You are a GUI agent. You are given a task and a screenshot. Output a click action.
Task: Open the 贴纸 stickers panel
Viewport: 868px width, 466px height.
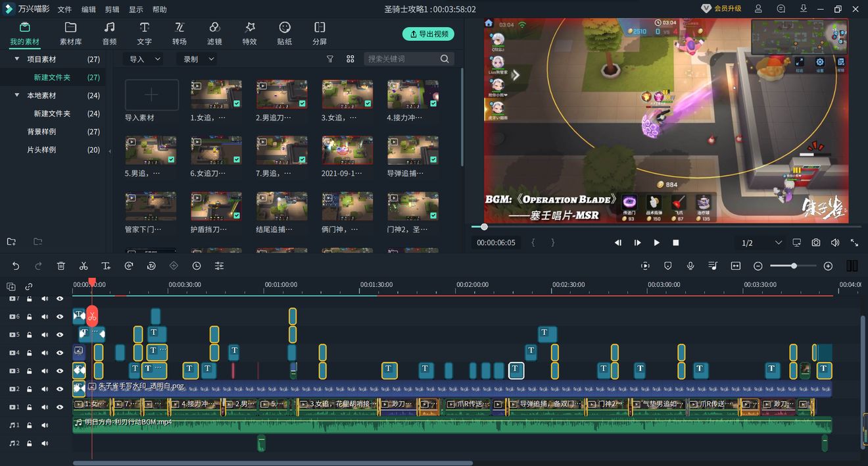[285, 33]
